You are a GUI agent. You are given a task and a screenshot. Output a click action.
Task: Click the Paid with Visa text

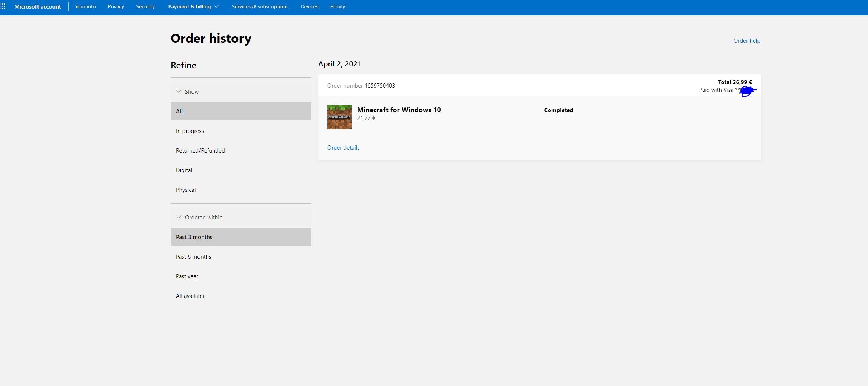(x=716, y=90)
